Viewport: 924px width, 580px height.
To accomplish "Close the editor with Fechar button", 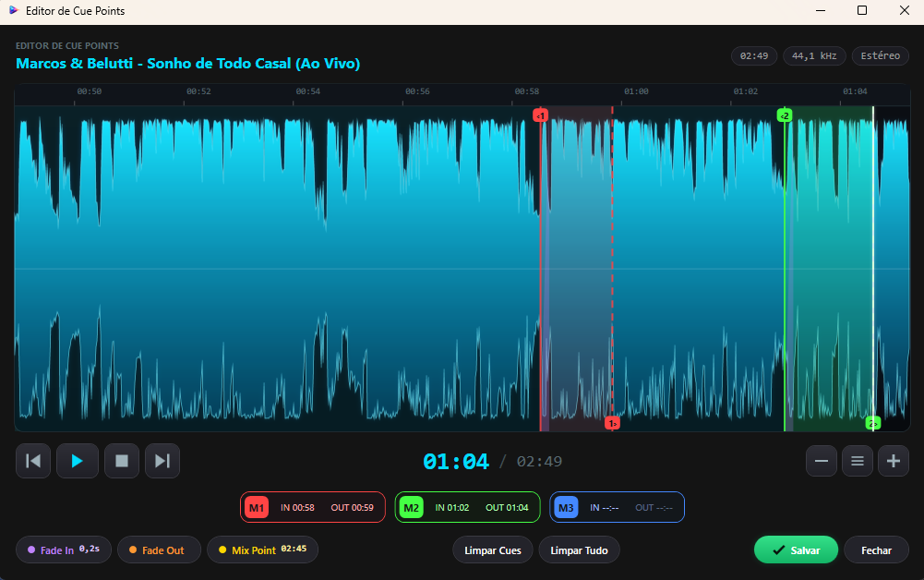I will 876,550.
